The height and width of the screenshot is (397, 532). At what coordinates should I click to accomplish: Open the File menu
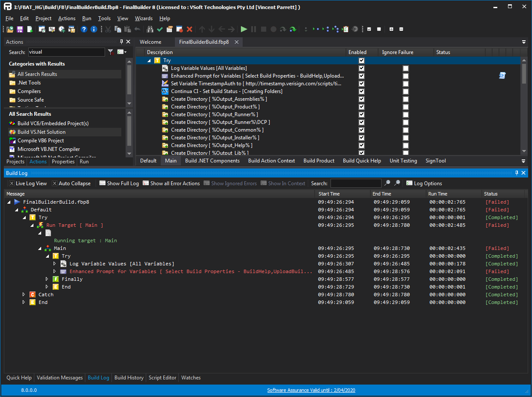click(x=9, y=18)
